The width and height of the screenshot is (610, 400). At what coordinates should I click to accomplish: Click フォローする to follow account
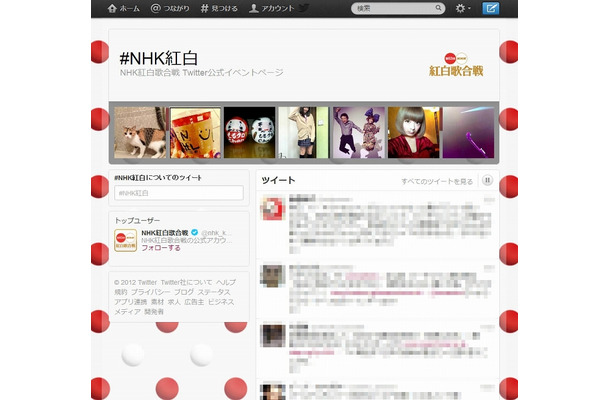[x=161, y=248]
